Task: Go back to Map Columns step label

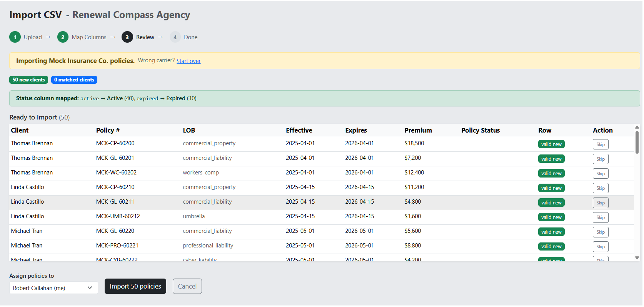Action: point(89,37)
